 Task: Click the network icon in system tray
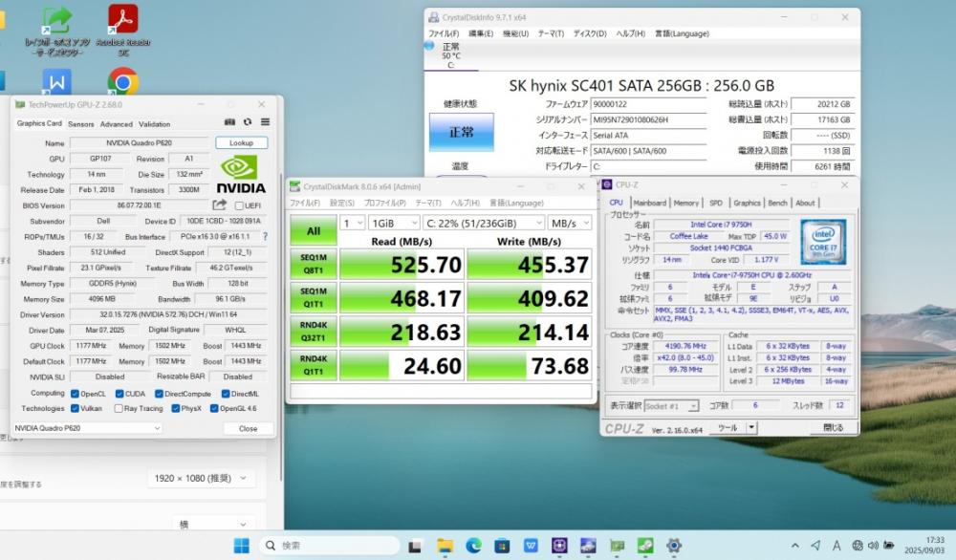pyautogui.click(x=858, y=546)
